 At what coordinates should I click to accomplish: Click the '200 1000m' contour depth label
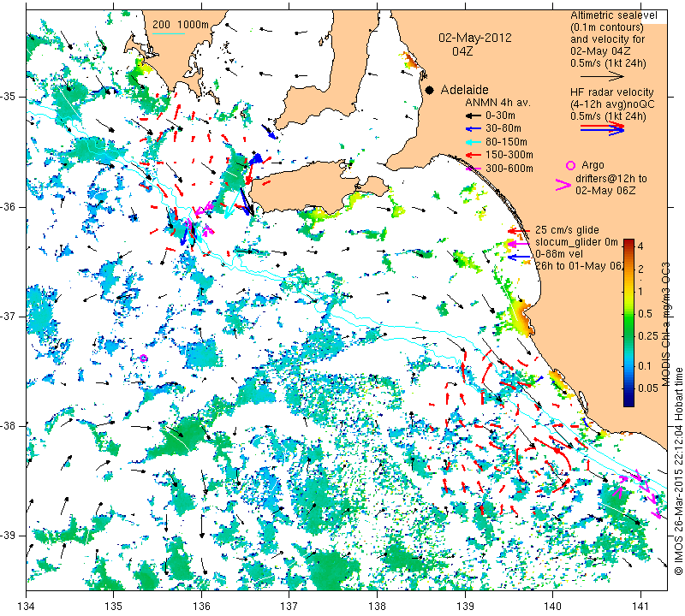181,25
